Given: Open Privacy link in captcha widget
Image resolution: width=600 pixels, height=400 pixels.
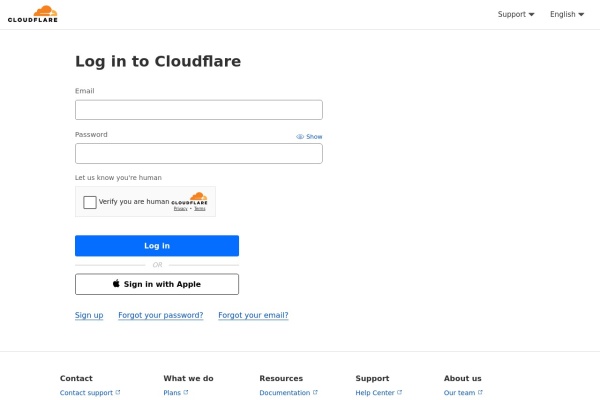Looking at the screenshot, I should (180, 209).
